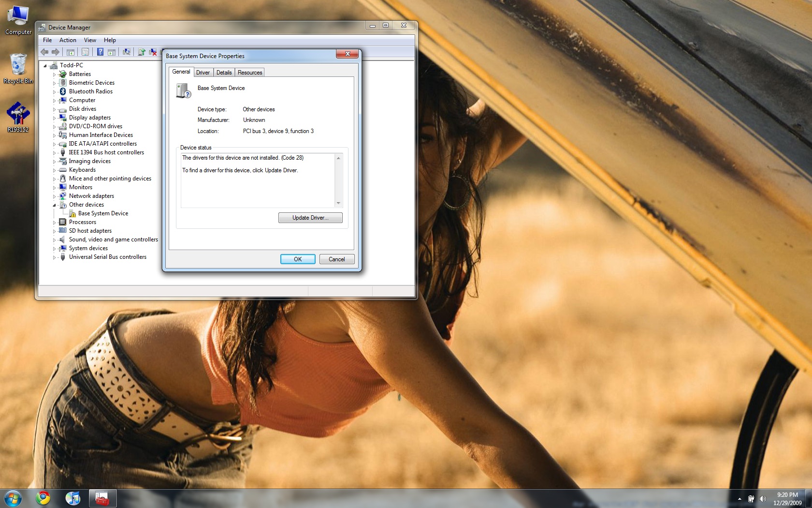Image resolution: width=812 pixels, height=508 pixels.
Task: Open the Help menu
Action: (x=110, y=40)
